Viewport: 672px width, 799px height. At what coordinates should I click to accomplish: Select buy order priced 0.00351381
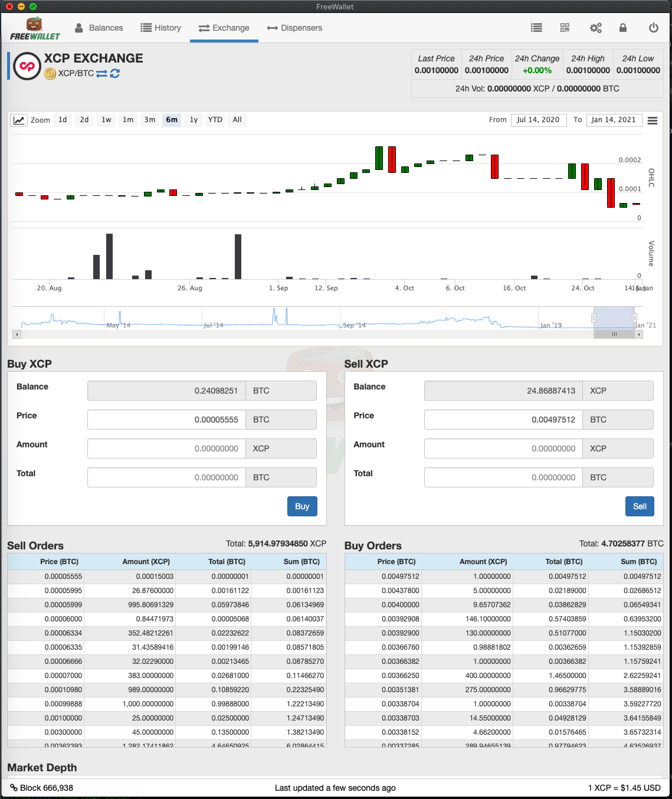[504, 690]
